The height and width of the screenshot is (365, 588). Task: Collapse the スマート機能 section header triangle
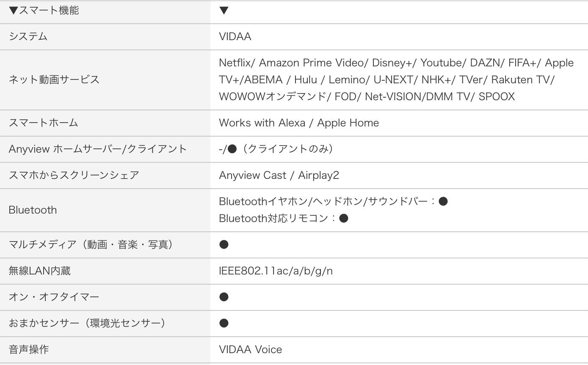click(13, 11)
